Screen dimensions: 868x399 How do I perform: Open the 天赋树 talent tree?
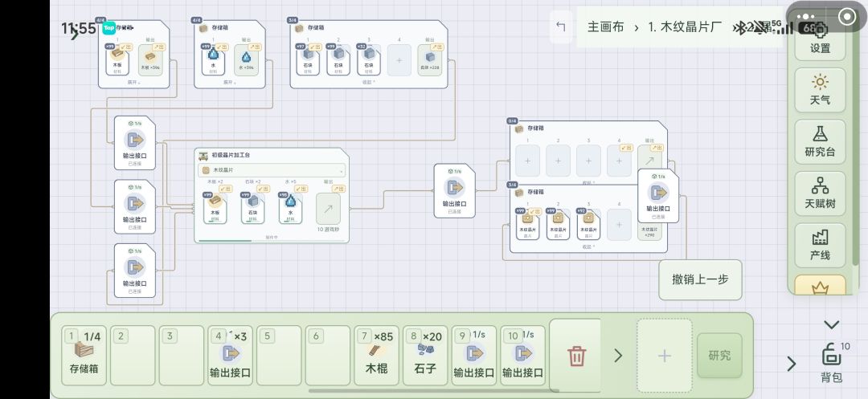click(x=820, y=193)
